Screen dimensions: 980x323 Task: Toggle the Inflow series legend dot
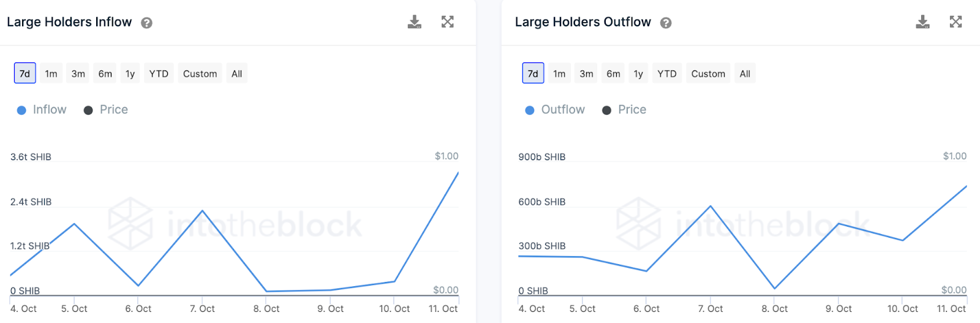(21, 110)
